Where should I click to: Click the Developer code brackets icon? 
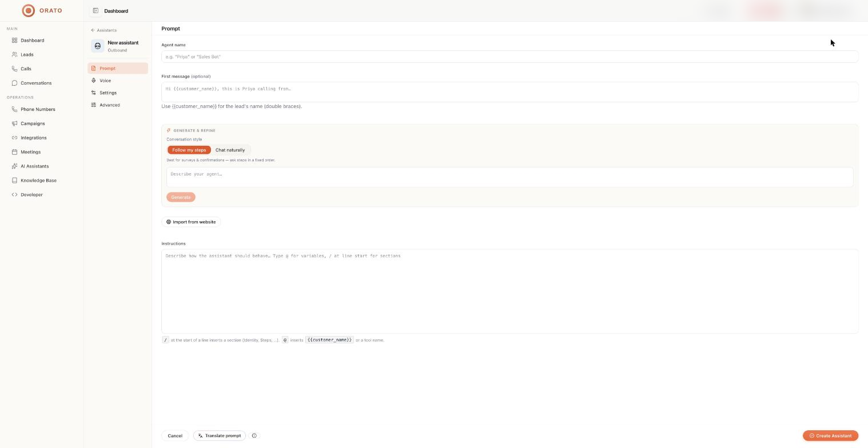(x=14, y=195)
